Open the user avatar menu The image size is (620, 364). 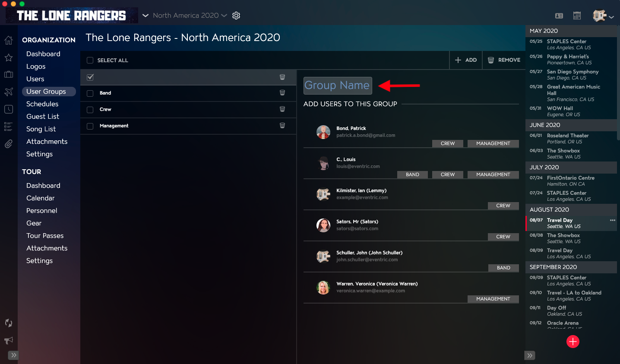pyautogui.click(x=603, y=16)
